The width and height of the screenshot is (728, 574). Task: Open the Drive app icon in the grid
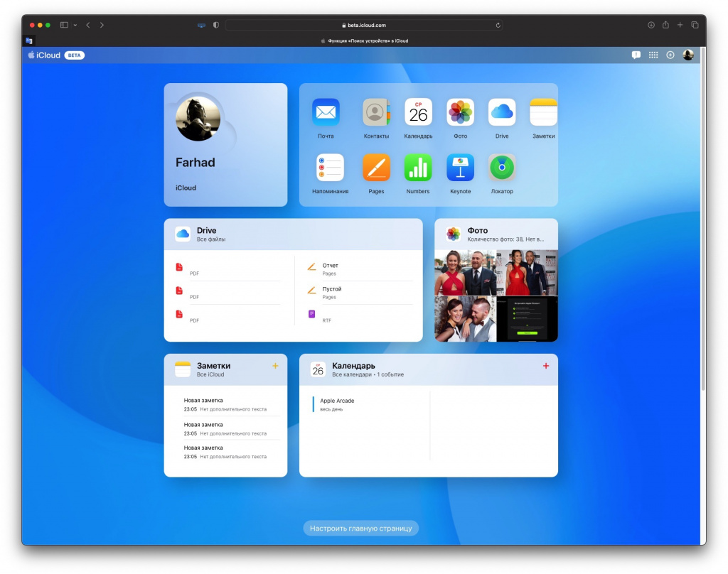(x=502, y=112)
